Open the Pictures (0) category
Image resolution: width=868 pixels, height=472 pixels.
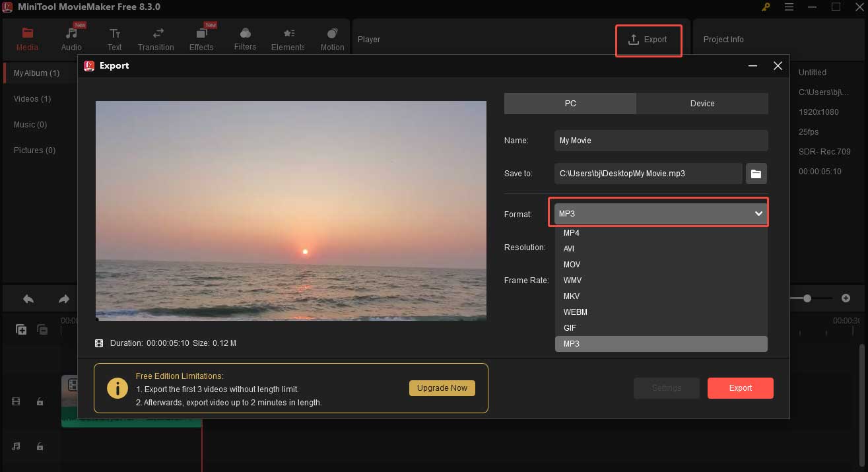[35, 151]
